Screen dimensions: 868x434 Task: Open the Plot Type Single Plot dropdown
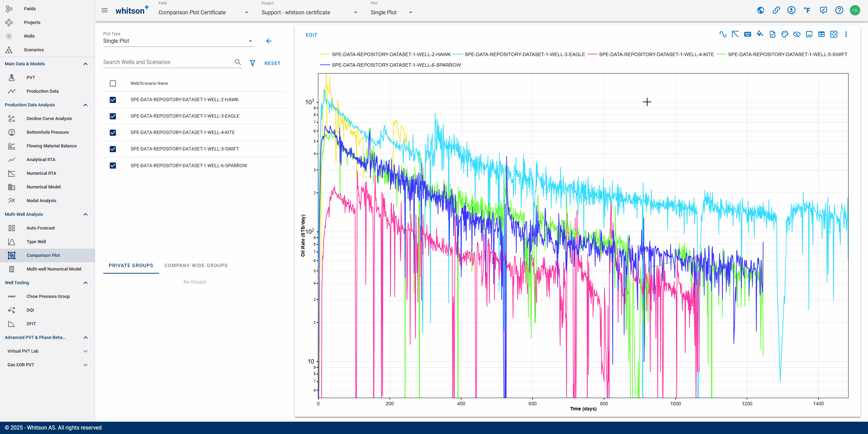coord(178,41)
